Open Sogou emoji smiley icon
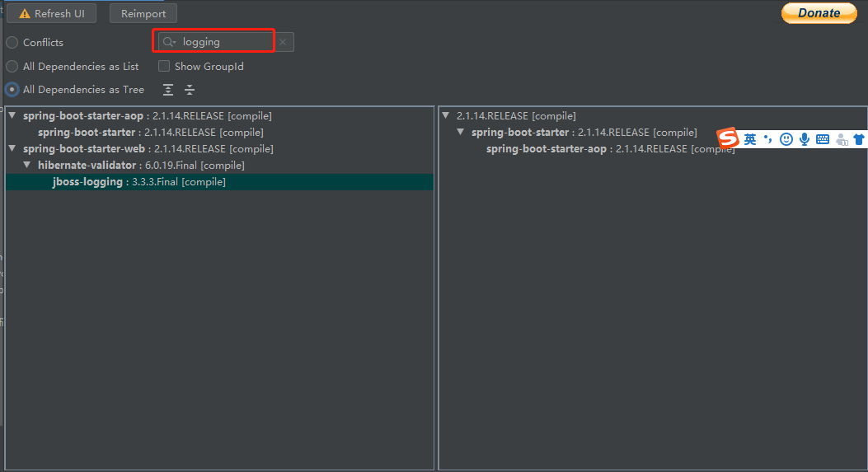 click(786, 139)
